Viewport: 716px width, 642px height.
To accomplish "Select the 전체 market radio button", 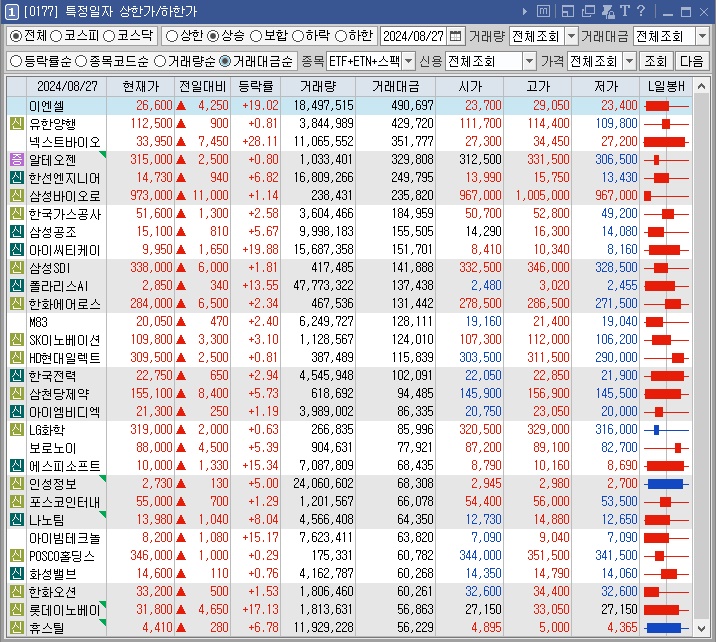I will pos(16,36).
